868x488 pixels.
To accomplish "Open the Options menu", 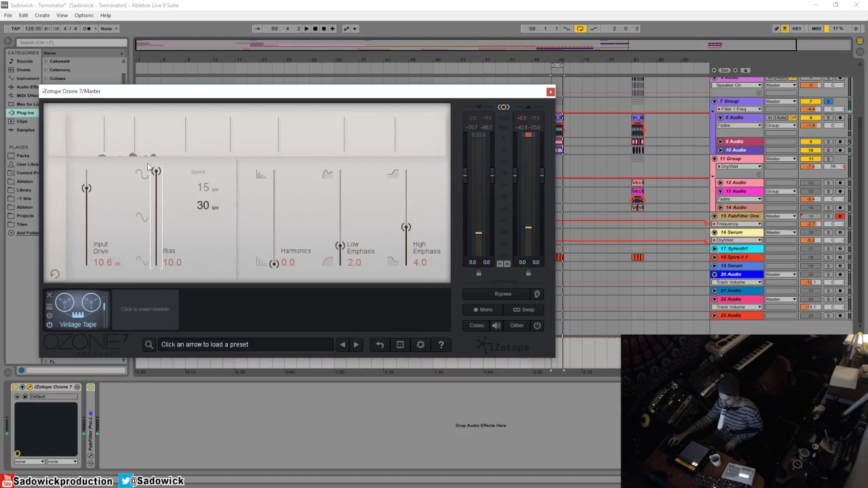I will (84, 15).
